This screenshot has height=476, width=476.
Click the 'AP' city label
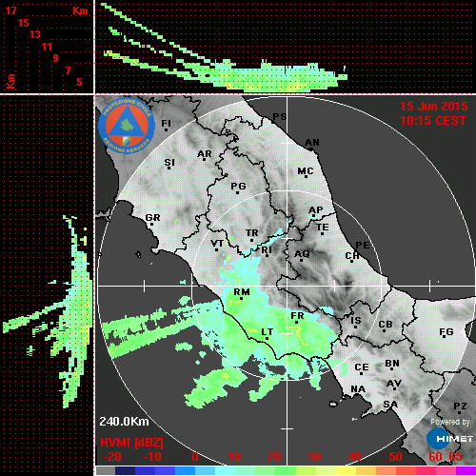click(316, 210)
